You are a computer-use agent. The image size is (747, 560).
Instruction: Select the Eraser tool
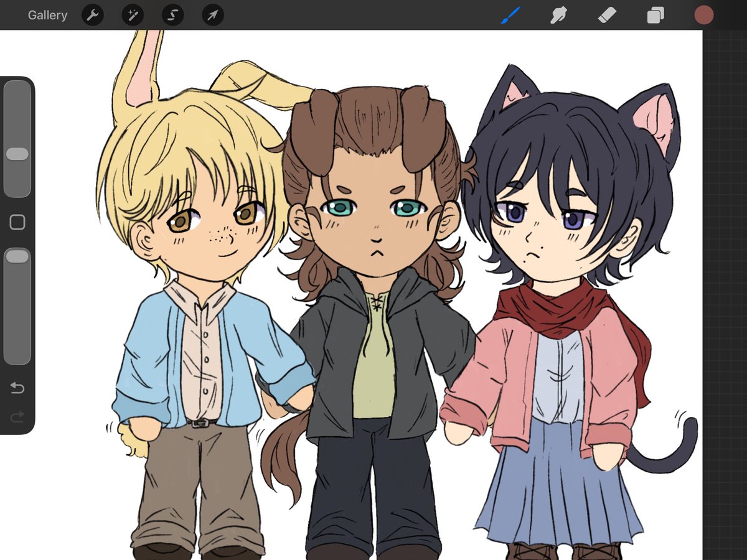tap(607, 15)
